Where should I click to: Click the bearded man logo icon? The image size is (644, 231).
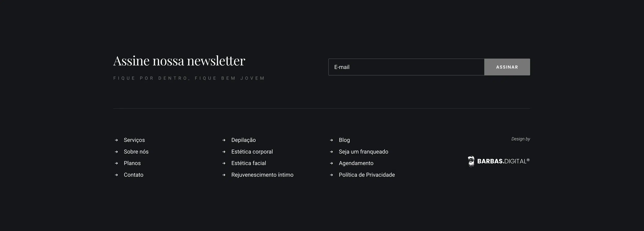coord(471,161)
